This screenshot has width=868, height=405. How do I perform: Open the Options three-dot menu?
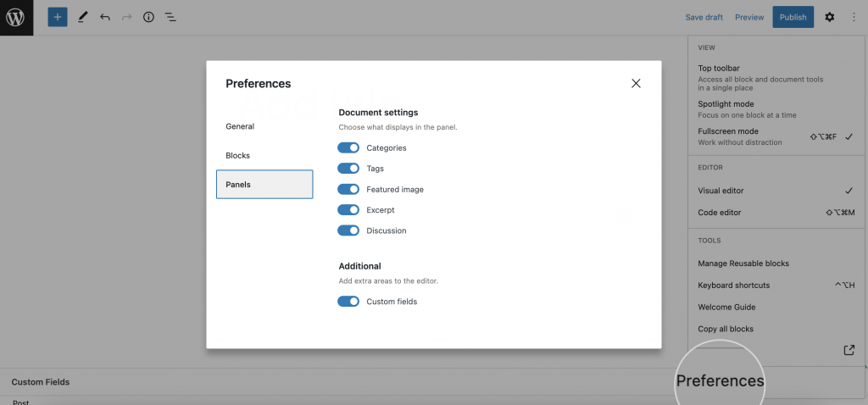tap(854, 17)
